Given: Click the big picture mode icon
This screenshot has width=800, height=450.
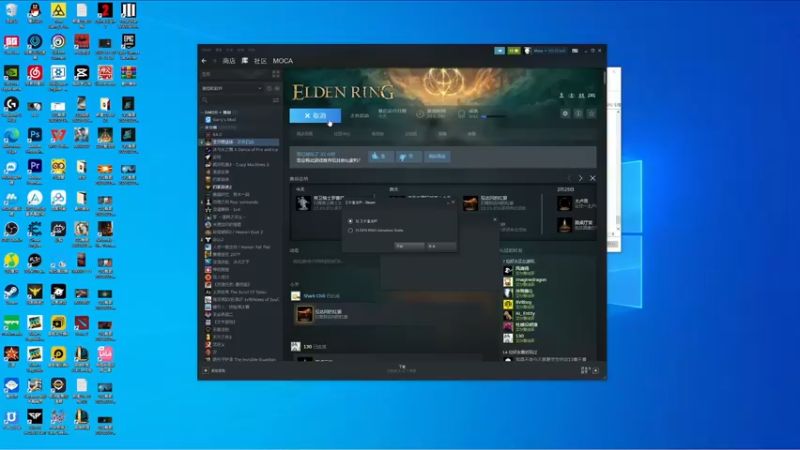Looking at the screenshot, I should tap(575, 51).
